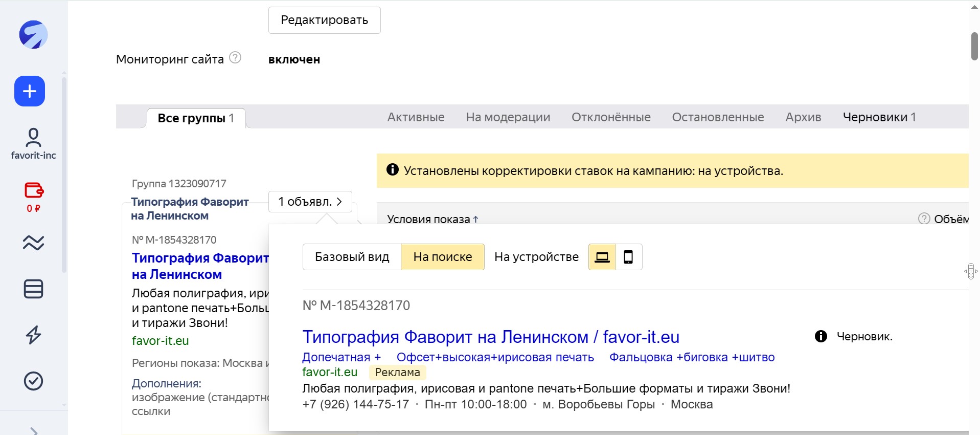Select mobile device preview icon
980x435 pixels.
pyautogui.click(x=629, y=257)
